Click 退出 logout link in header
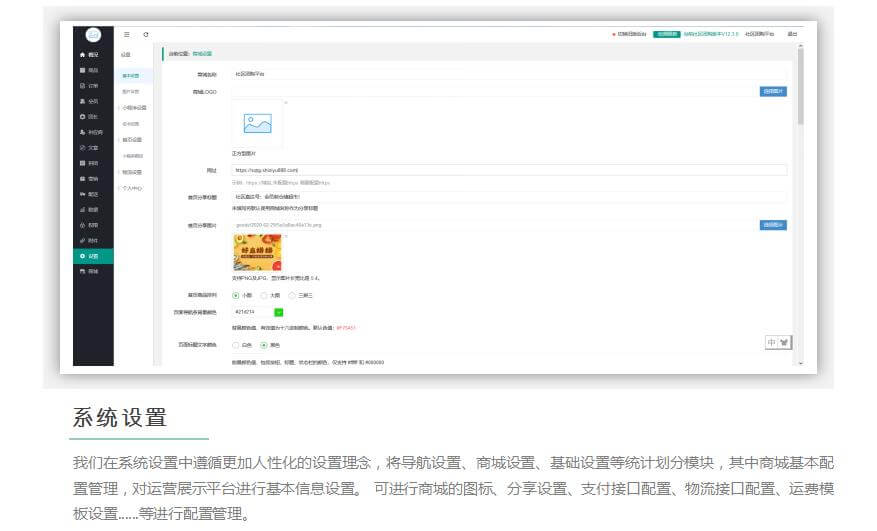Image resolution: width=877 pixels, height=531 pixels. [x=792, y=34]
